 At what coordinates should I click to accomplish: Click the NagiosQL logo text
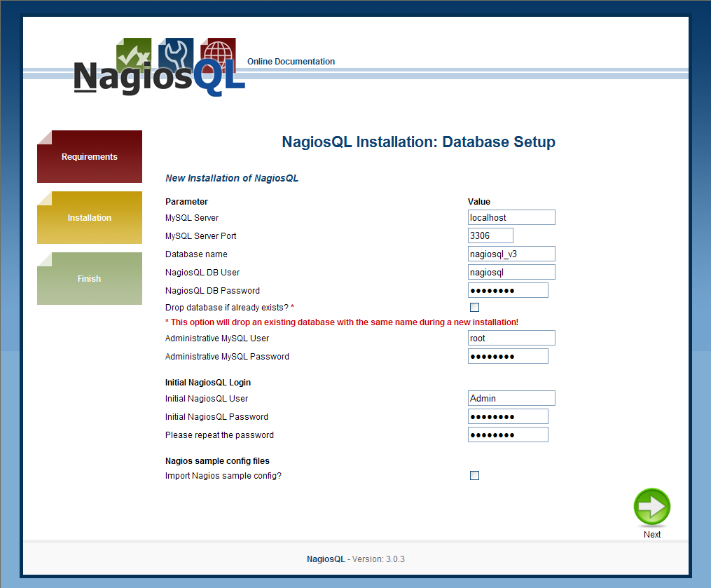tap(159, 76)
